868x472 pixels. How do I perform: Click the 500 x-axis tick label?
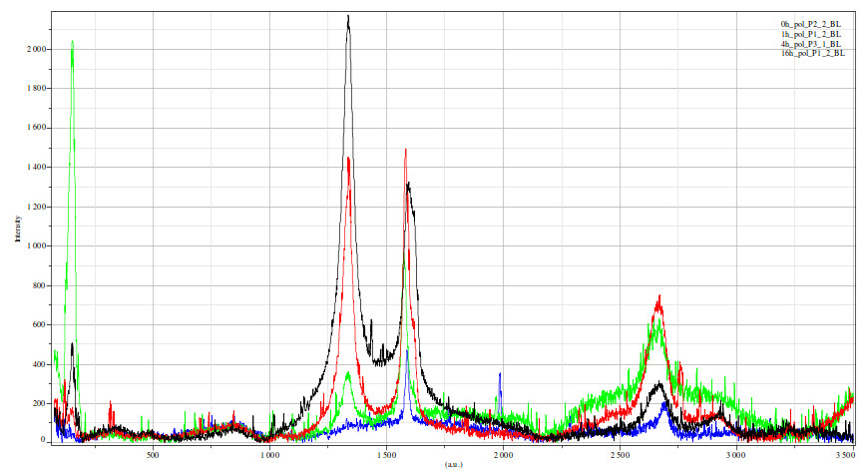[x=153, y=455]
